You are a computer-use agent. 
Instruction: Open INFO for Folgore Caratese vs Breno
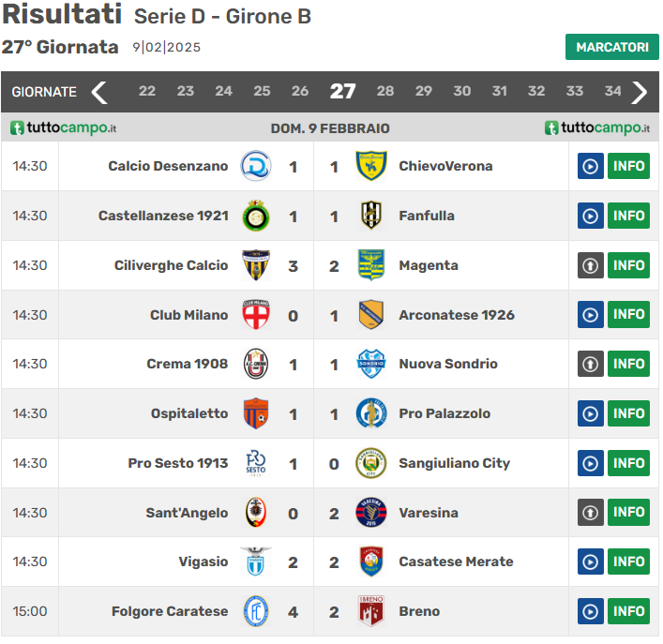coord(628,611)
